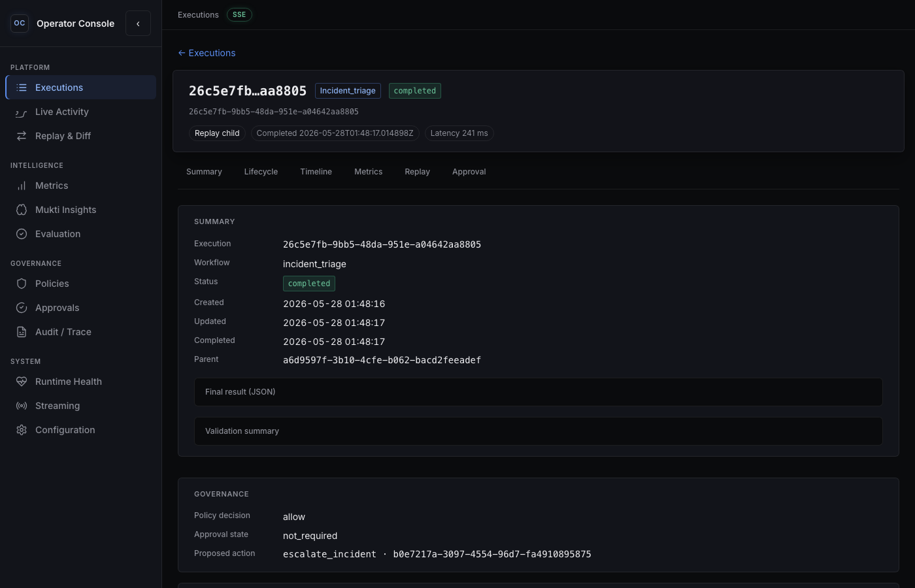Screen dimensions: 915x588
Task: Click the not_required approval state value
Action: (310, 536)
